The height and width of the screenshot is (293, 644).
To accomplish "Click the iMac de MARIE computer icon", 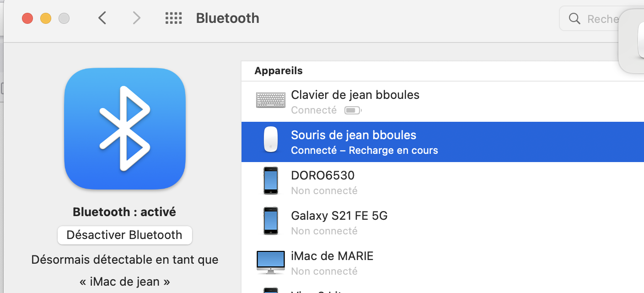I will click(270, 261).
